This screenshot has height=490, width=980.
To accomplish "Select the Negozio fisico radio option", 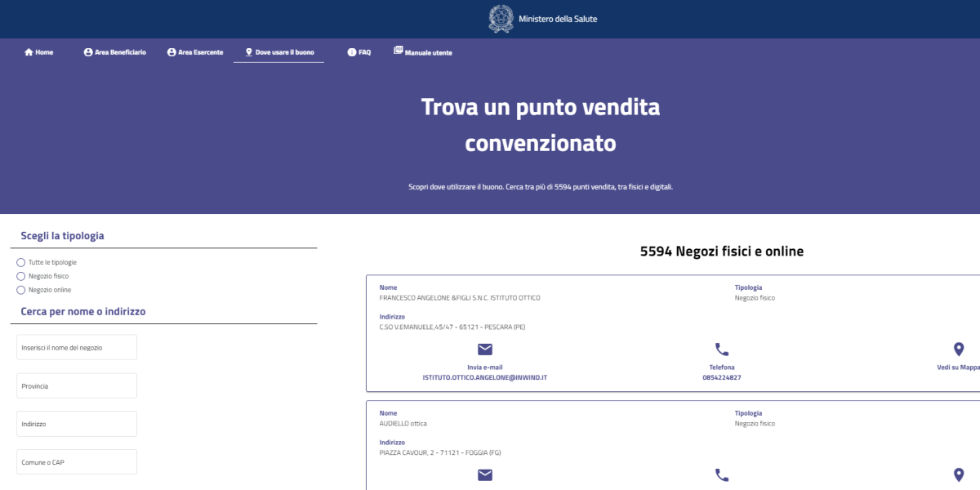I will point(21,276).
